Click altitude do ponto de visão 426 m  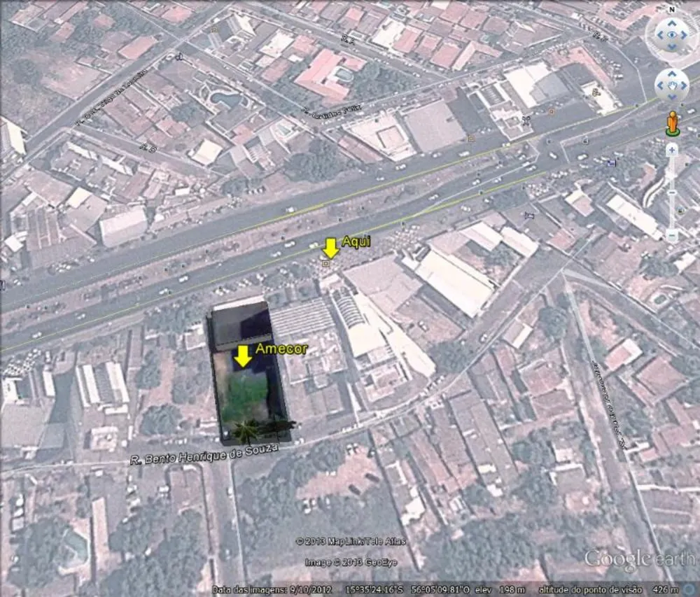tap(608, 590)
